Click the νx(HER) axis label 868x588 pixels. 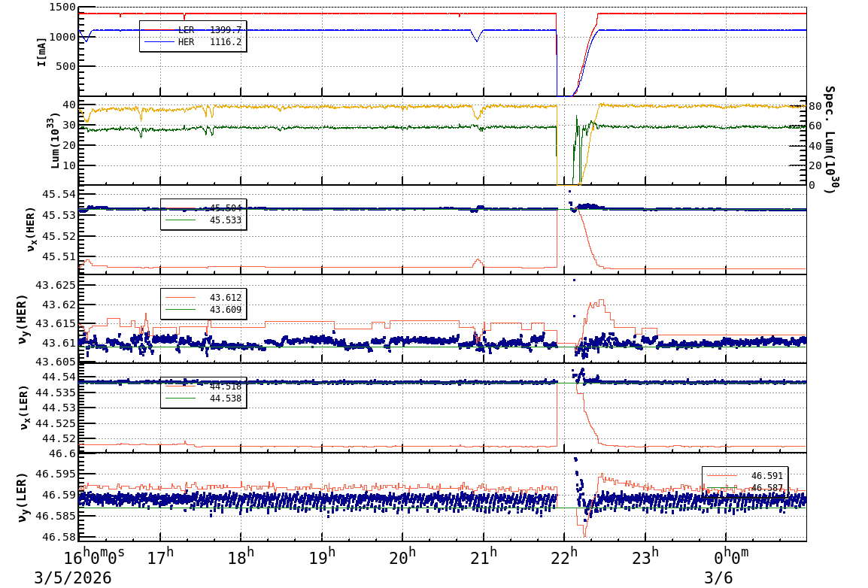(30, 229)
